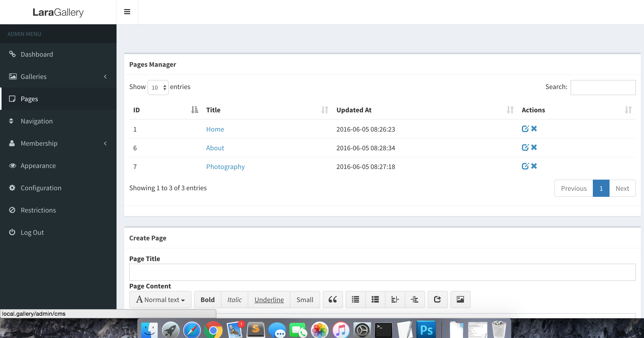Sort table by ID column sort icon
This screenshot has height=338, width=644.
[x=195, y=110]
